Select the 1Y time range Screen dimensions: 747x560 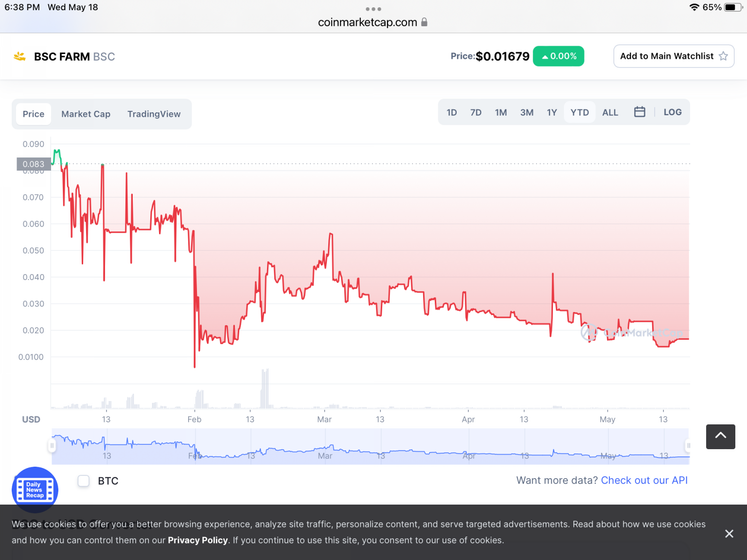pos(552,112)
